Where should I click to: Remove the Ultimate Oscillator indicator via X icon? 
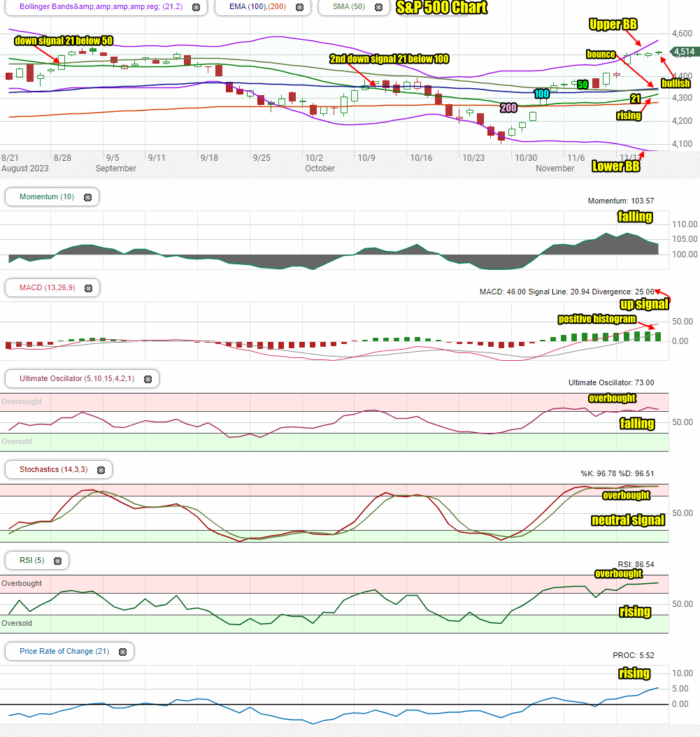coord(148,379)
